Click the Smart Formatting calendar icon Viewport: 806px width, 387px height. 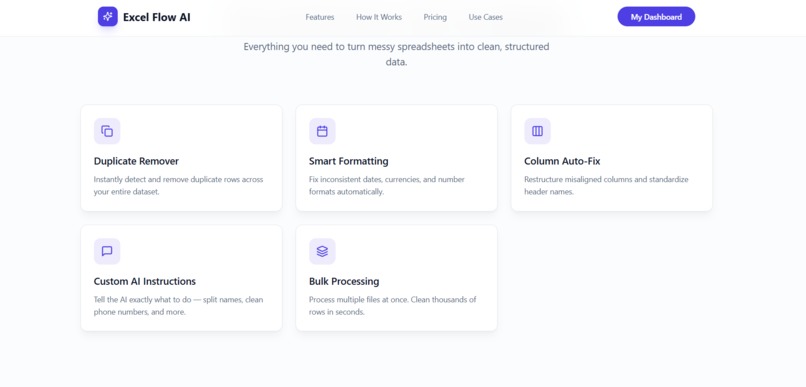322,131
